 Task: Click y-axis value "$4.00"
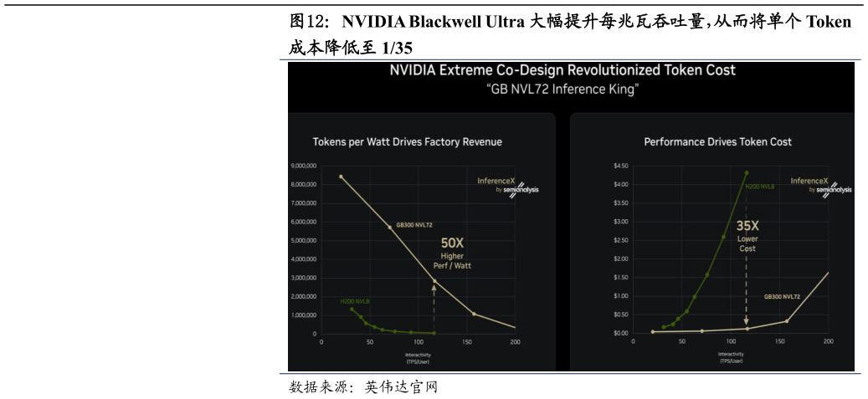pos(620,184)
